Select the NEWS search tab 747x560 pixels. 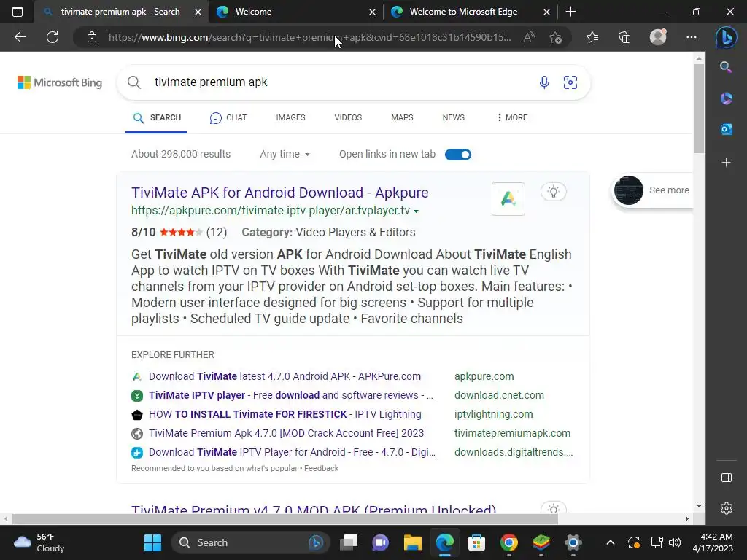click(x=453, y=117)
